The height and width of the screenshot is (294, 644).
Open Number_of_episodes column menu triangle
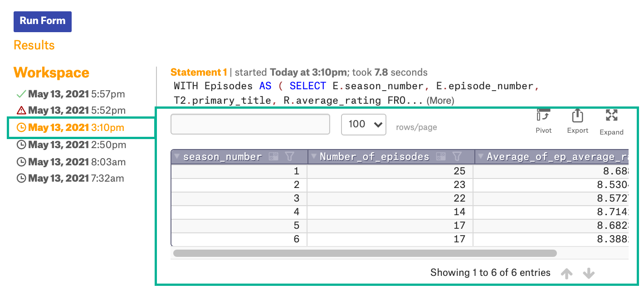(x=314, y=157)
